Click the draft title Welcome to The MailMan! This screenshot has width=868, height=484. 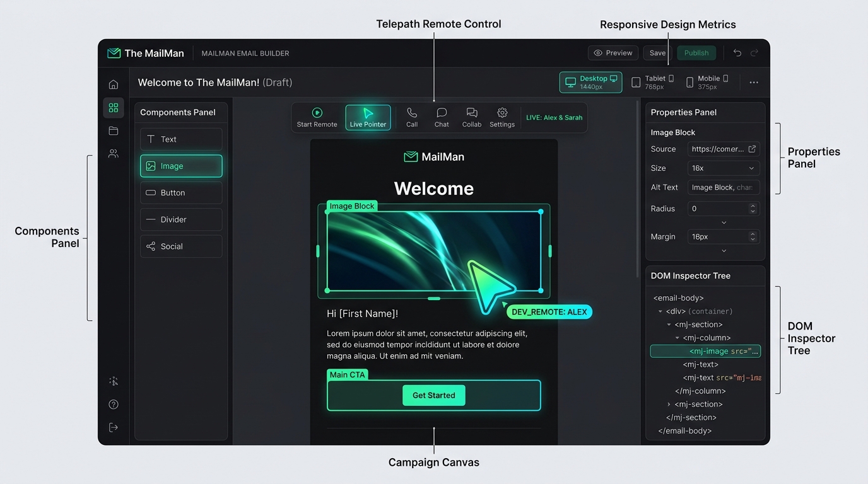click(x=199, y=83)
